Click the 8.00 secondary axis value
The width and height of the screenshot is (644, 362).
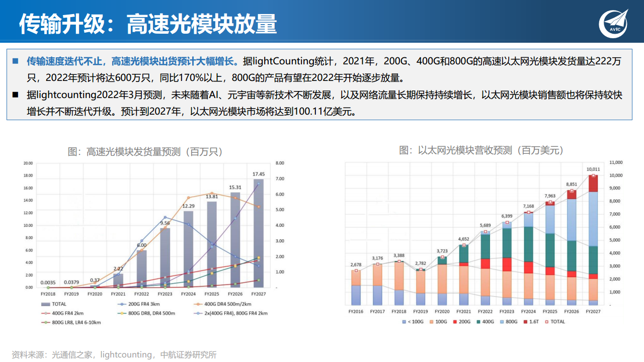pyautogui.click(x=280, y=163)
